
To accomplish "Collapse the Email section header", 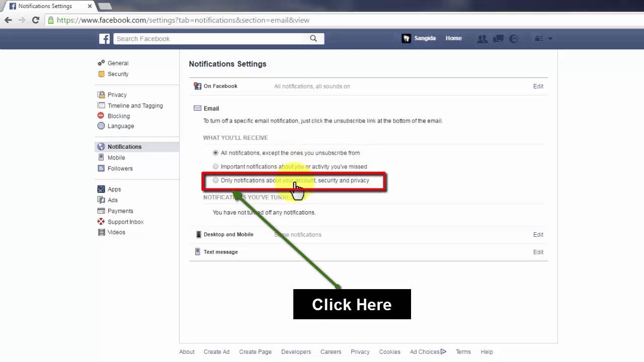I will 211,108.
